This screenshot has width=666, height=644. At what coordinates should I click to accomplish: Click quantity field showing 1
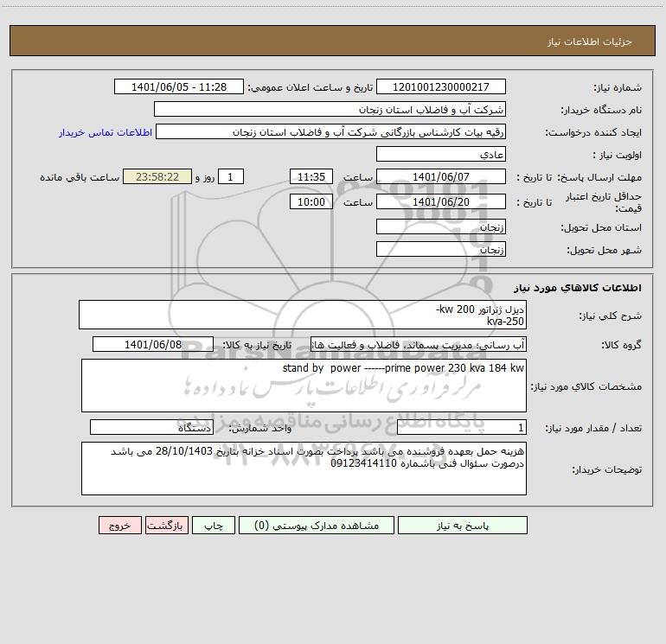(x=462, y=427)
